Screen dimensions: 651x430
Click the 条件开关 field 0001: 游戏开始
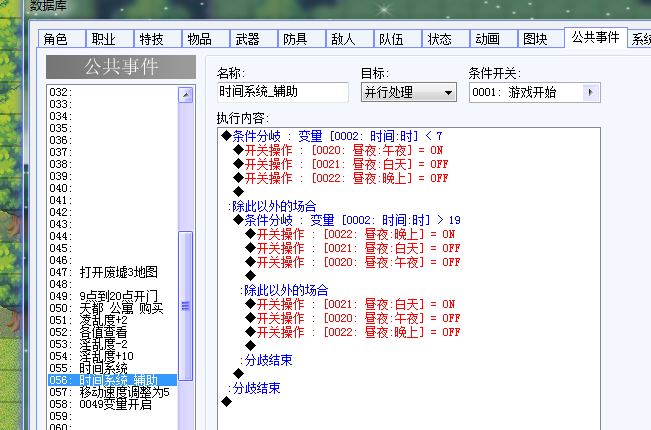pos(535,92)
